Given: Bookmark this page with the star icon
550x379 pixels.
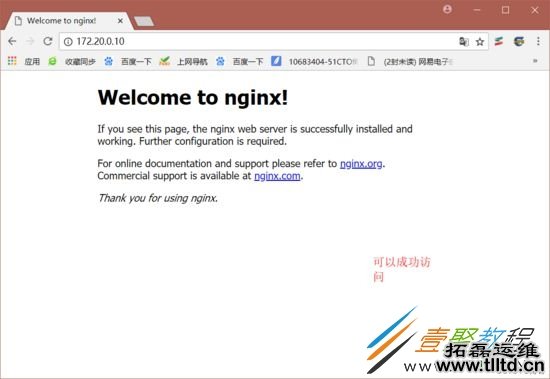Looking at the screenshot, I should [x=480, y=42].
